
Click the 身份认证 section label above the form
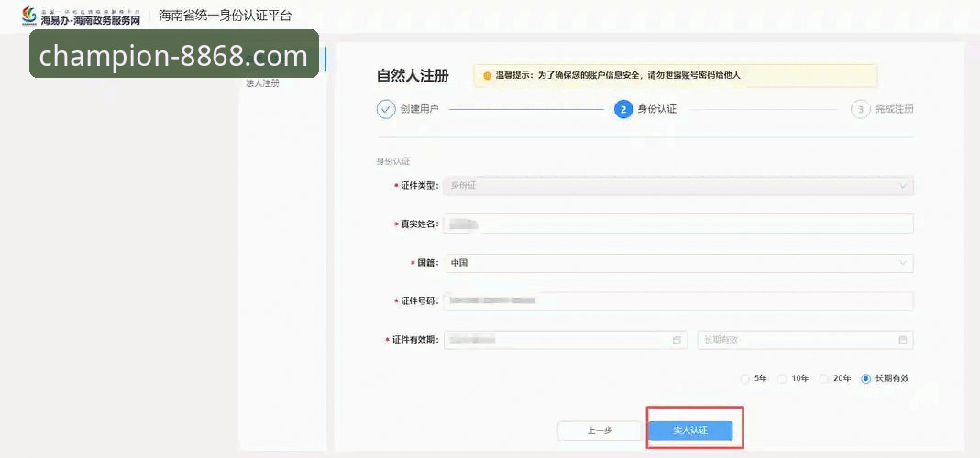(x=393, y=161)
